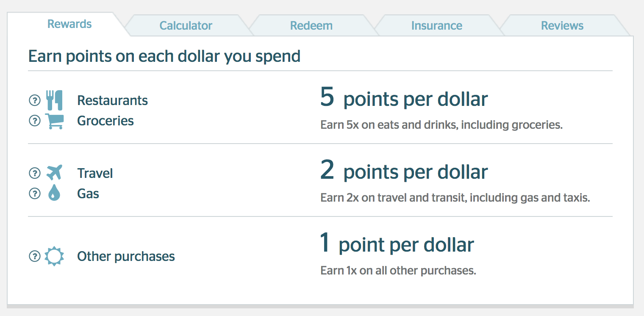This screenshot has width=644, height=316.
Task: Switch to the Redeem tab
Action: pos(311,25)
